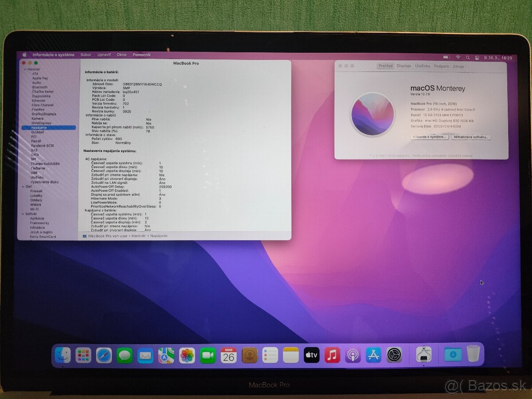Open App Store from the Dock

point(373,355)
